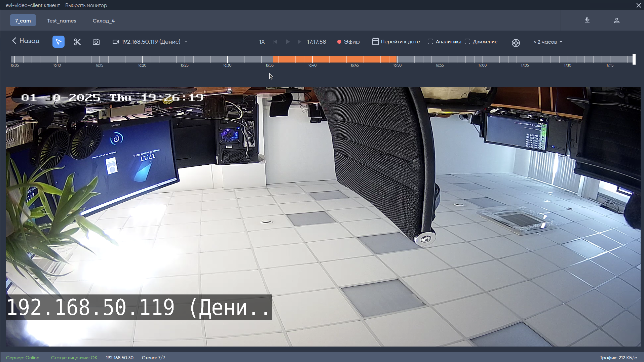Open the 1X playback speed selector

click(262, 42)
